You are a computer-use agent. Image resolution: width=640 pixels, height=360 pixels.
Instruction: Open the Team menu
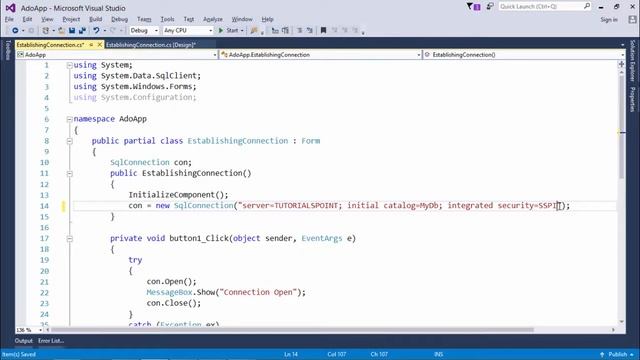[x=144, y=19]
